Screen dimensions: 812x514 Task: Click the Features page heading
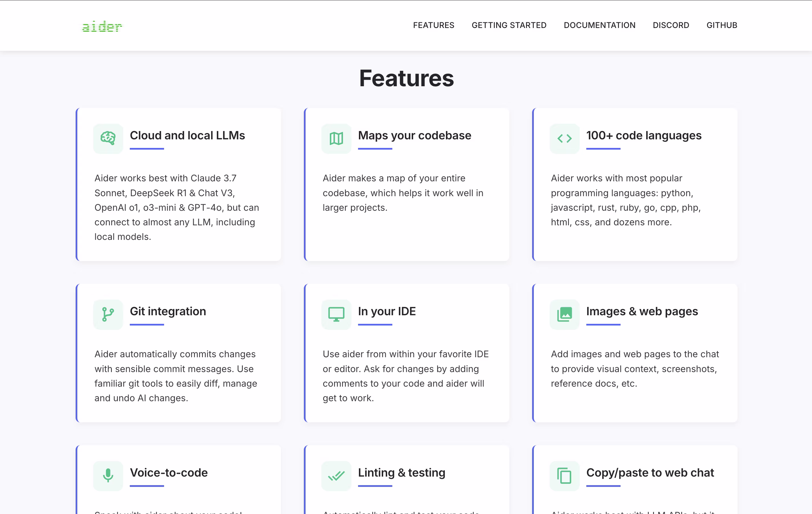406,78
